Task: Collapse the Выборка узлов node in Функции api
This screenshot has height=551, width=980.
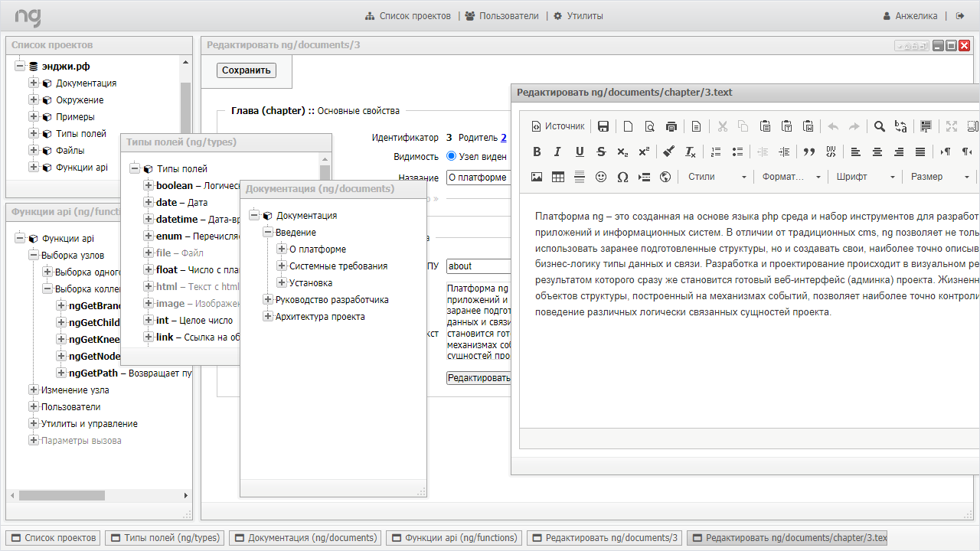Action: [x=34, y=256]
